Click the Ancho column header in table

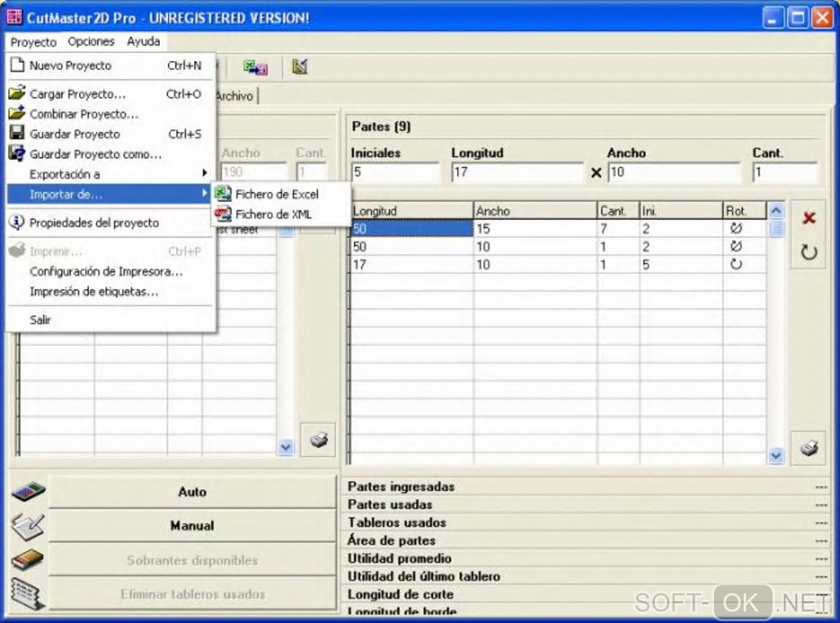[535, 211]
